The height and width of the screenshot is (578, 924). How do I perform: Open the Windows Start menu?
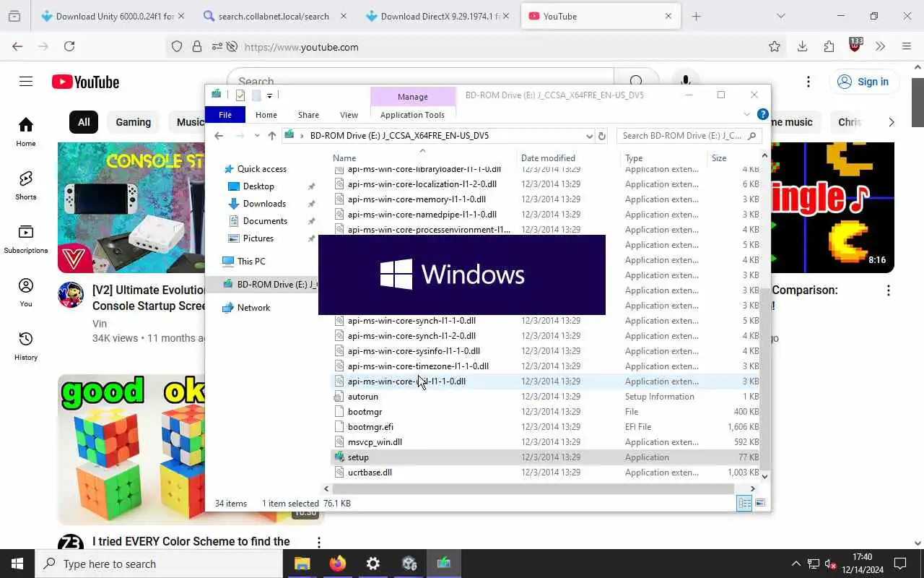[x=17, y=564]
